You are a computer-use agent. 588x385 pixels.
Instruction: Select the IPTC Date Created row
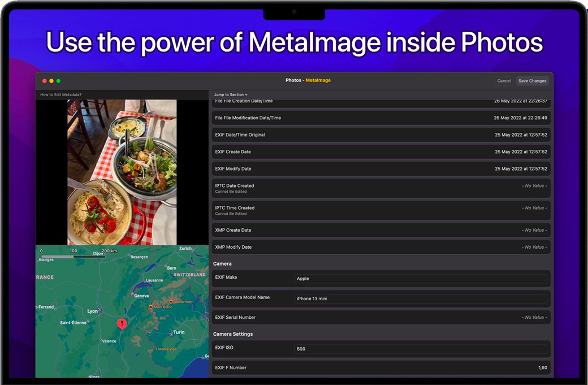[381, 188]
